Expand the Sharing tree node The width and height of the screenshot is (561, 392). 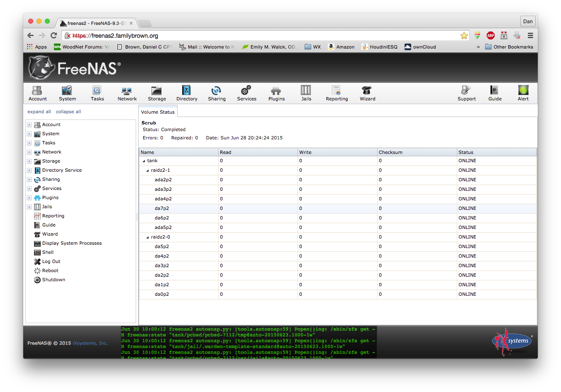pyautogui.click(x=29, y=179)
